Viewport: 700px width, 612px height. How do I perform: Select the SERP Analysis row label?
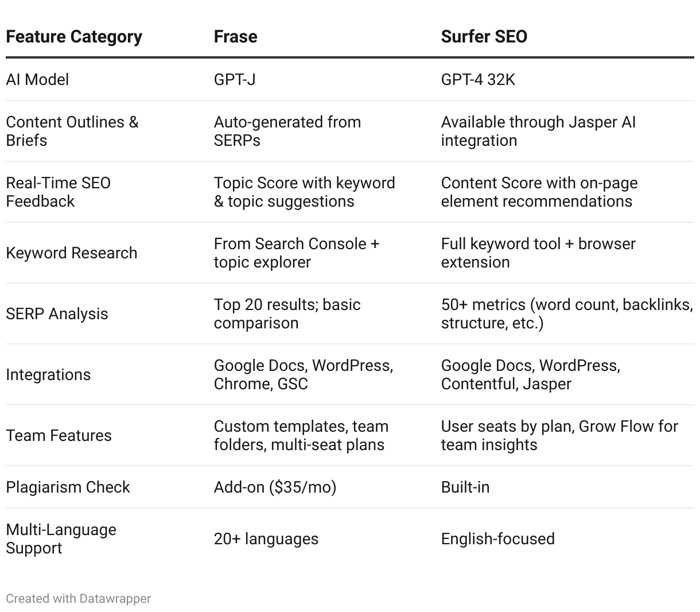57,313
